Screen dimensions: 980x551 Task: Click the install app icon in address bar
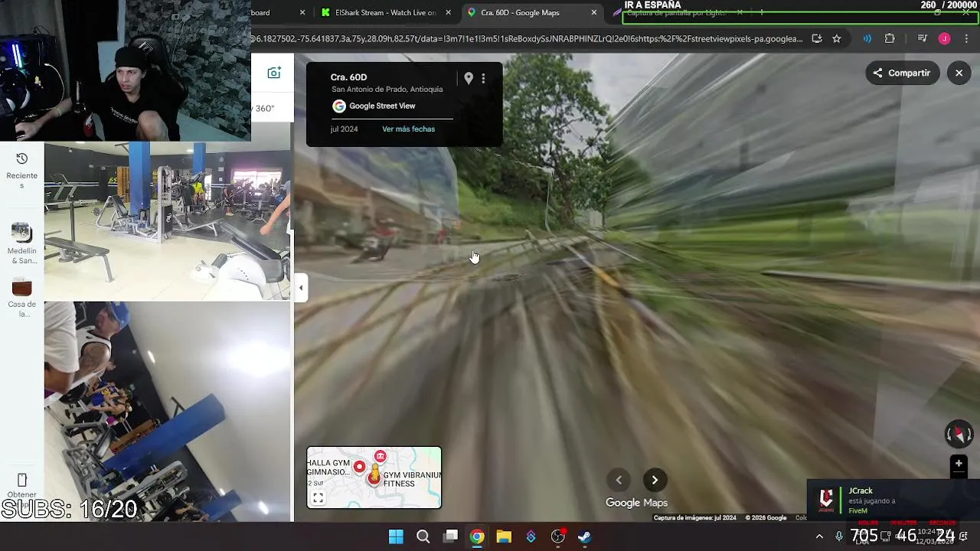click(817, 39)
